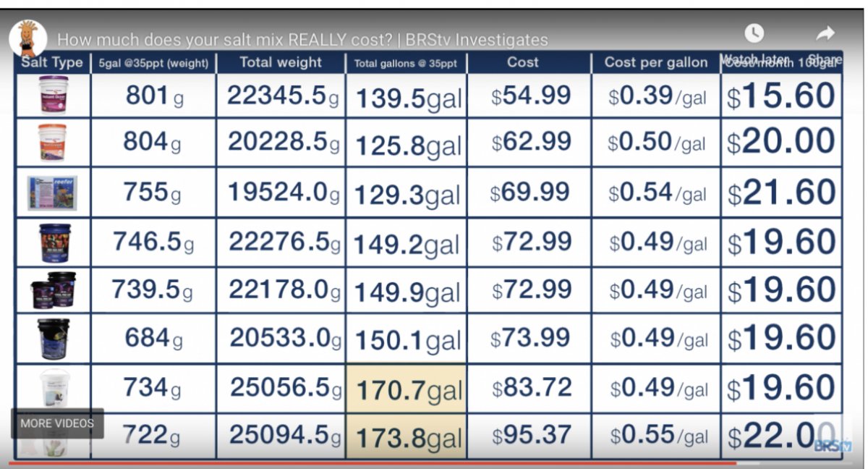Viewport: 868px width, 469px height.
Task: Click the purple salt bucket thumbnail
Action: pyautogui.click(x=54, y=94)
